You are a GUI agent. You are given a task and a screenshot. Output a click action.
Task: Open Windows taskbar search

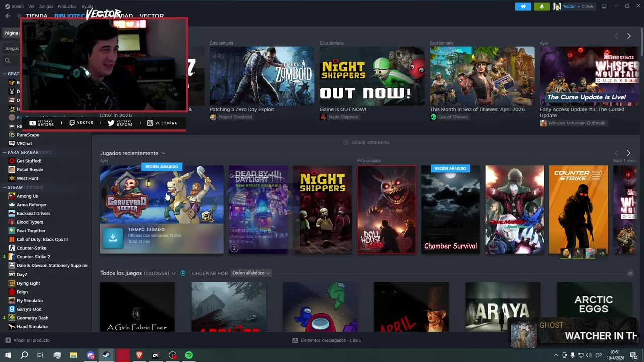[x=24, y=355]
